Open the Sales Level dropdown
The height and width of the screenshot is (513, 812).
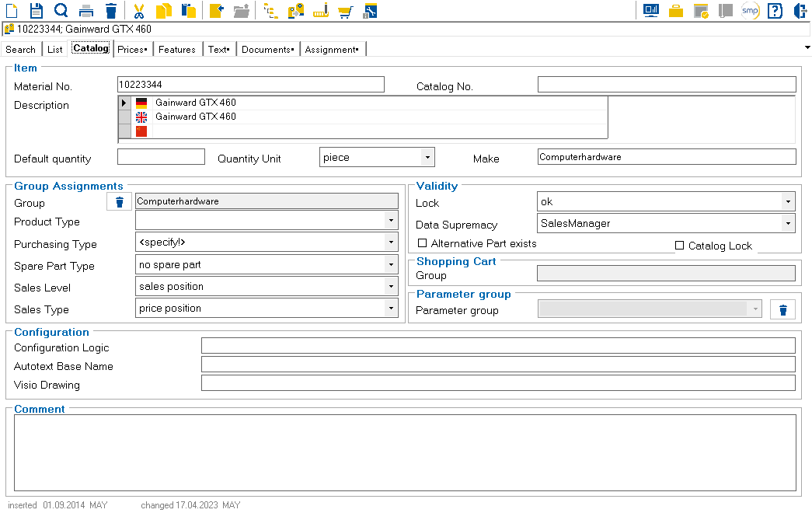pos(391,287)
